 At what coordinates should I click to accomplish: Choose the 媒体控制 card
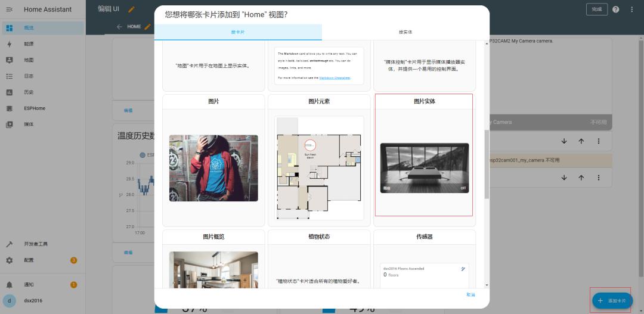(x=425, y=66)
